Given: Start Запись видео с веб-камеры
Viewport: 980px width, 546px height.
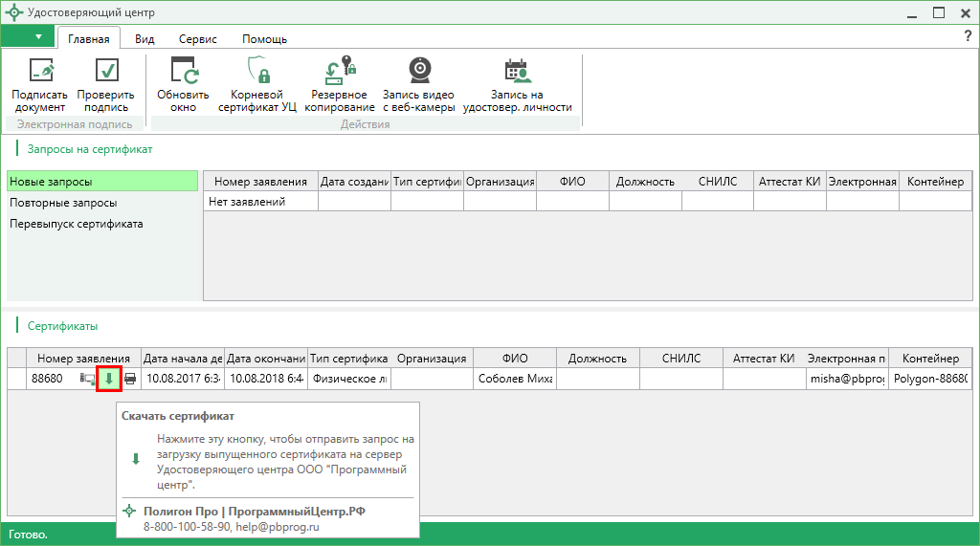Looking at the screenshot, I should pos(419,72).
